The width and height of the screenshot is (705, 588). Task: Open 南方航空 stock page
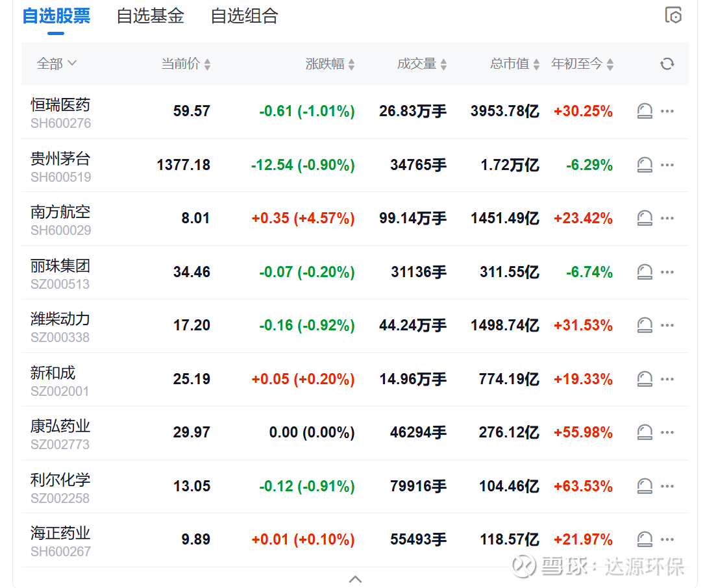60,212
